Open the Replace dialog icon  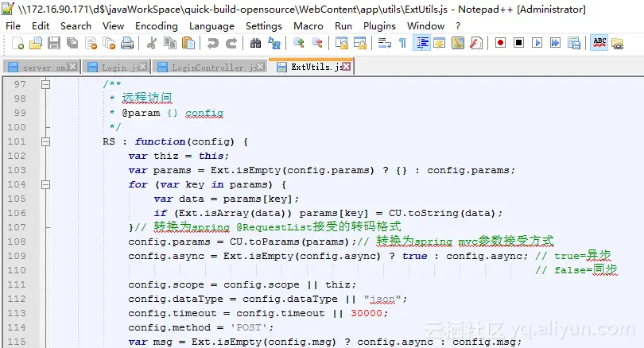click(274, 43)
